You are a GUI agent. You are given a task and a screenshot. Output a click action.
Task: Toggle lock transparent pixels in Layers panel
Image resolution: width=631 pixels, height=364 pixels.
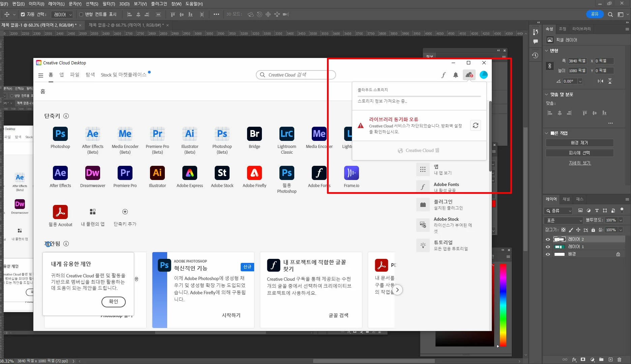tap(563, 230)
